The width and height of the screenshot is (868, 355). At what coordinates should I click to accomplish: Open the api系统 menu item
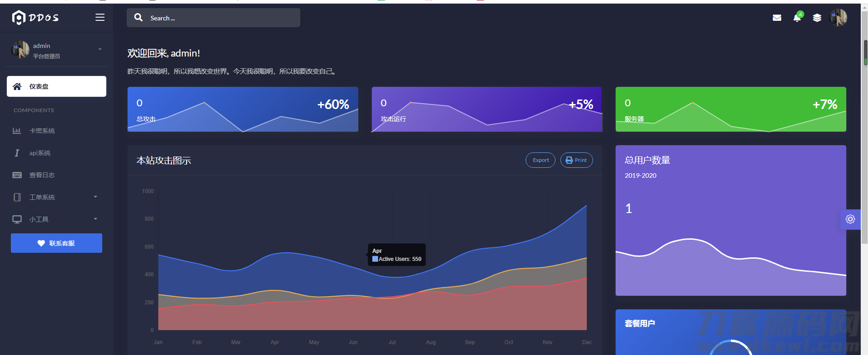pos(57,153)
